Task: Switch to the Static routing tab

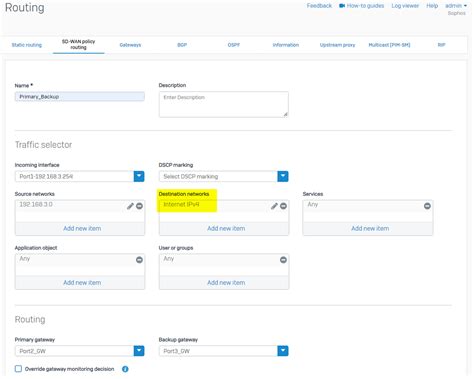Action: (x=27, y=45)
